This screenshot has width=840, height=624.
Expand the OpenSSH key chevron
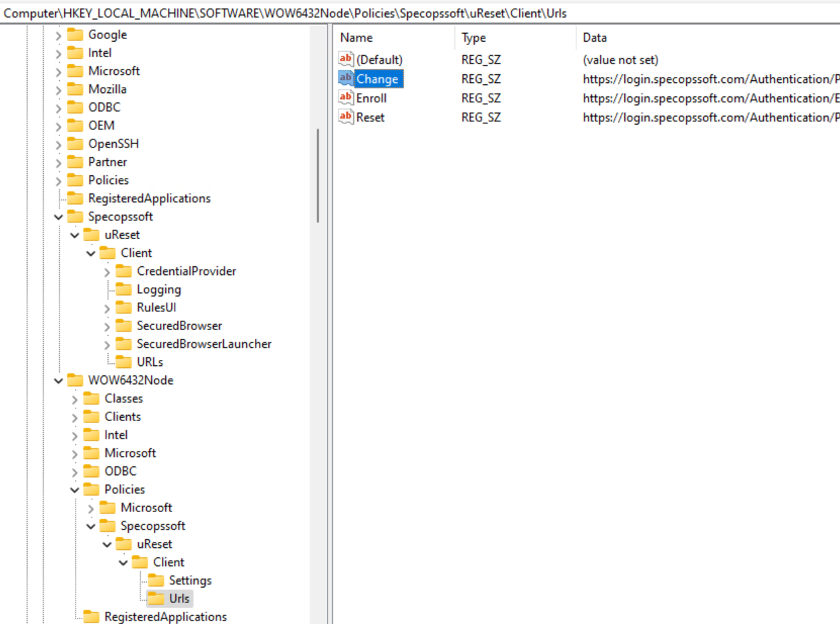[x=59, y=144]
